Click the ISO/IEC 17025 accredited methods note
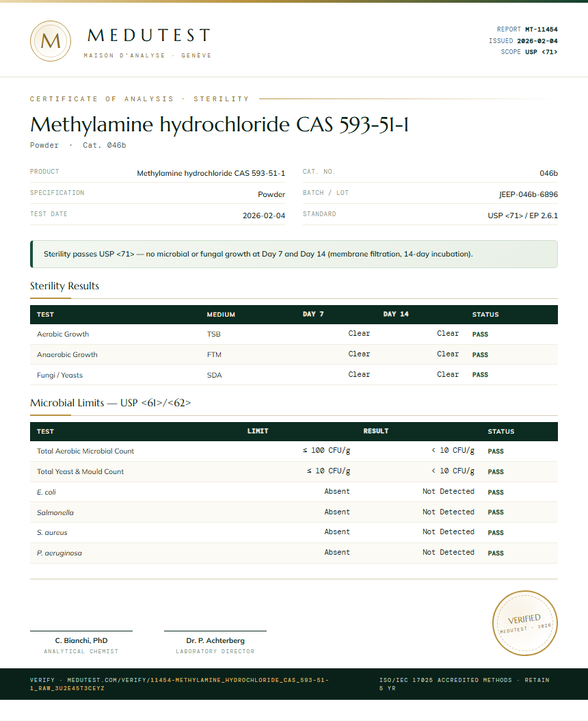This screenshot has height=721, width=588. click(464, 684)
